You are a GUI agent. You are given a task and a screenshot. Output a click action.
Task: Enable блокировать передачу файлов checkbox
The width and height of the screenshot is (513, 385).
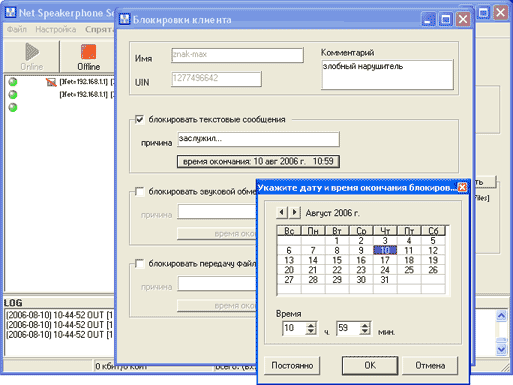click(139, 264)
